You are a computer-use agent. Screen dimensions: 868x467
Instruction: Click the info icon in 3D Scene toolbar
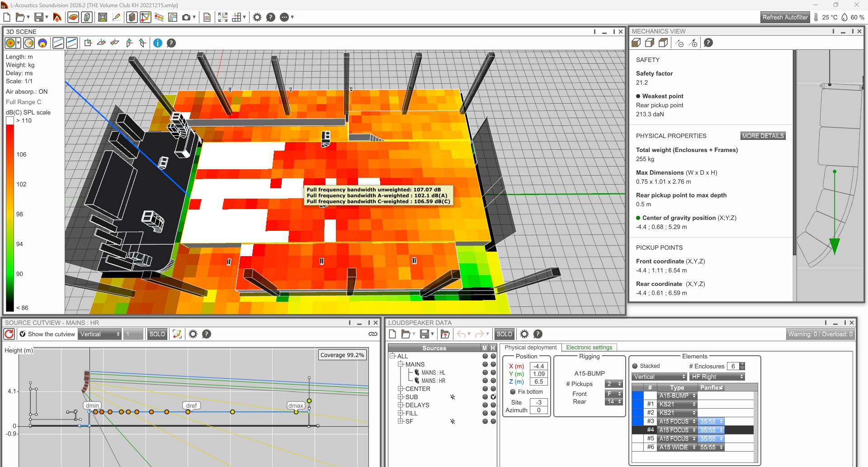(x=158, y=43)
